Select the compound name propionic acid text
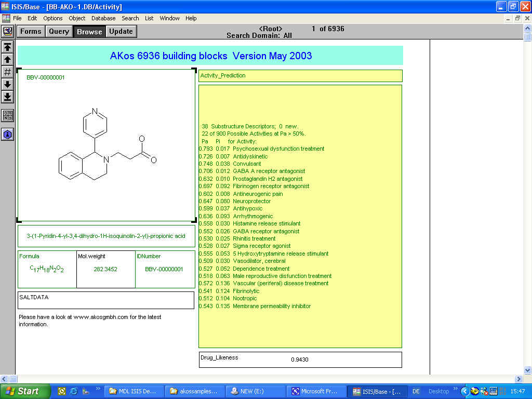 106,236
